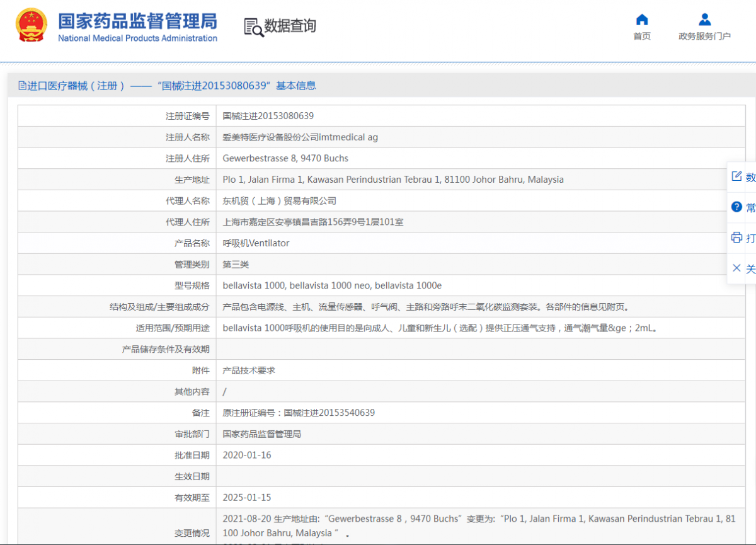Click the 代理人住所 label
This screenshot has height=545, width=756.
(188, 222)
